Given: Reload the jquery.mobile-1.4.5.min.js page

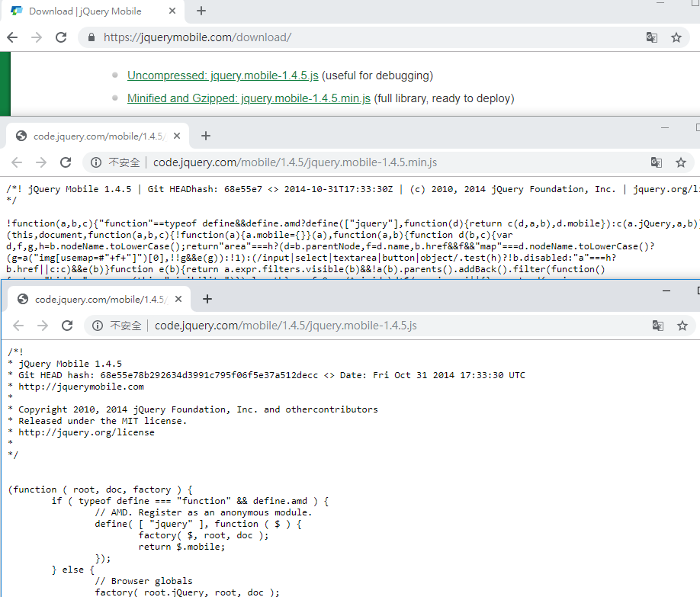Looking at the screenshot, I should tap(66, 162).
